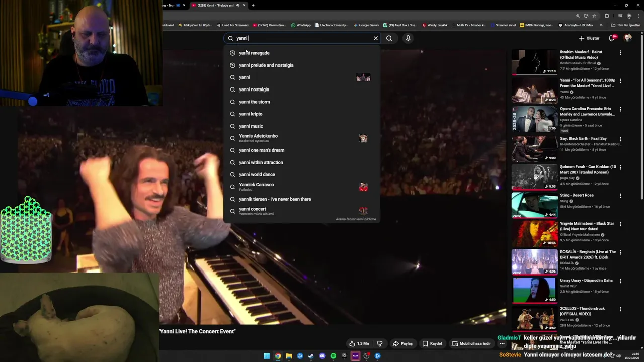Open options for ROSALÍA - Berghain video
The image size is (644, 362).
pos(620,252)
